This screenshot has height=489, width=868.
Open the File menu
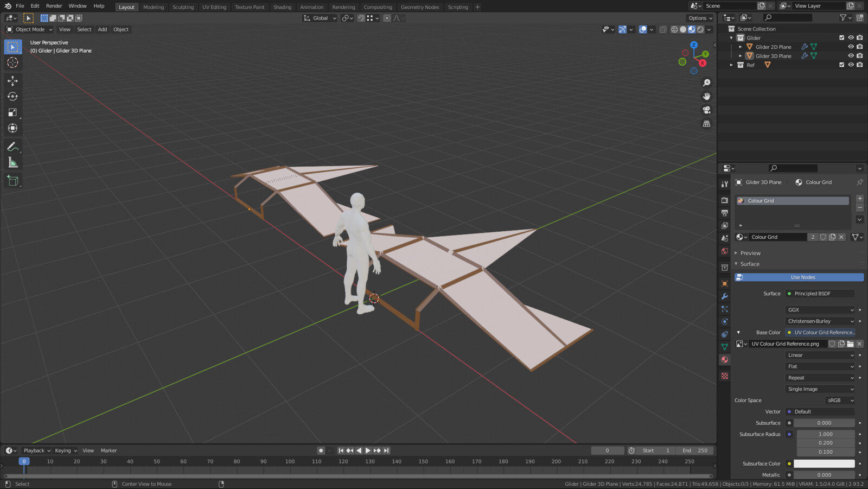tap(20, 6)
